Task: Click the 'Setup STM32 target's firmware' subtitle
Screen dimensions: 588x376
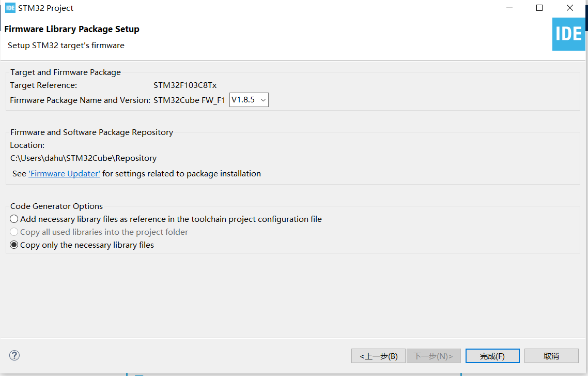Action: (x=66, y=46)
